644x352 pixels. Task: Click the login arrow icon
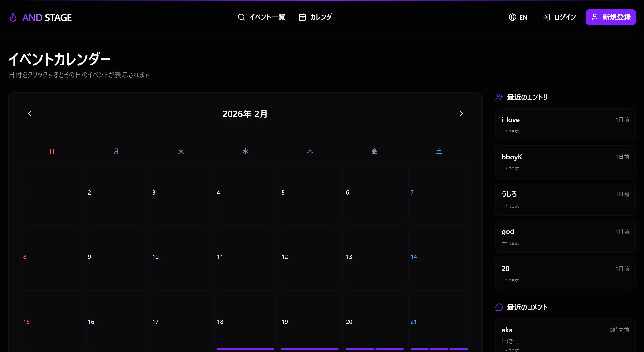click(x=546, y=17)
